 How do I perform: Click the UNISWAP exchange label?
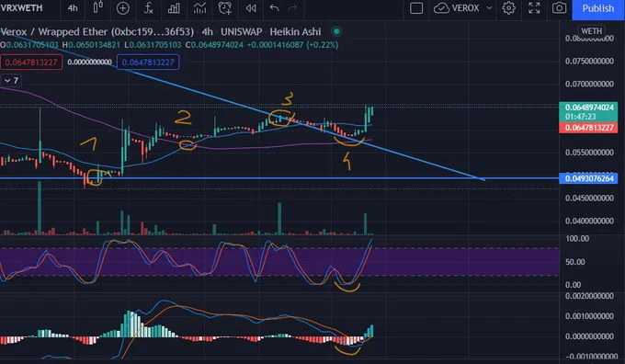[x=242, y=32]
